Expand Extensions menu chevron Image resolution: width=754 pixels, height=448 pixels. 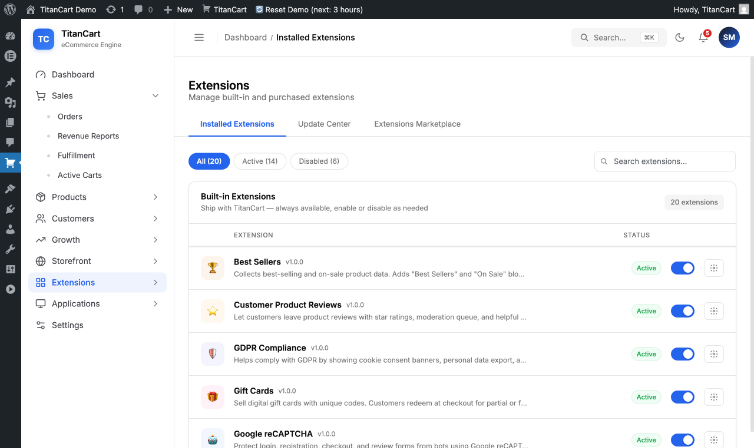155,283
